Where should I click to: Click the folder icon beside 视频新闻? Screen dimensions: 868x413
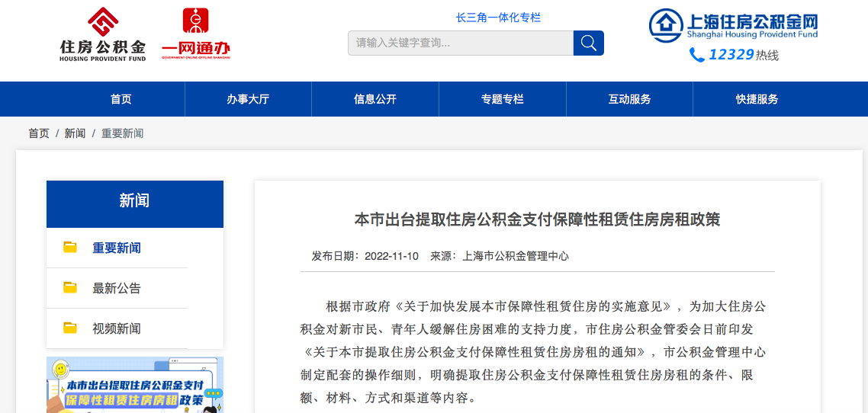(70, 328)
